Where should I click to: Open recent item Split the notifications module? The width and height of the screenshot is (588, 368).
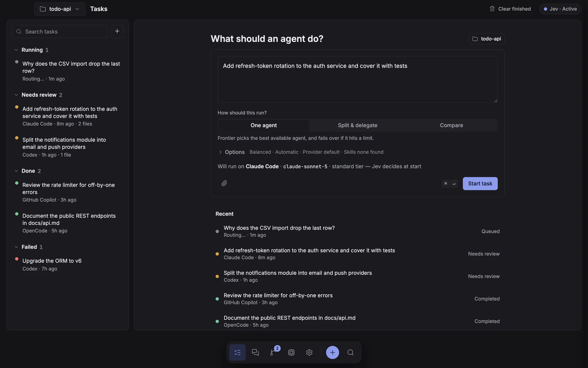pos(357,276)
